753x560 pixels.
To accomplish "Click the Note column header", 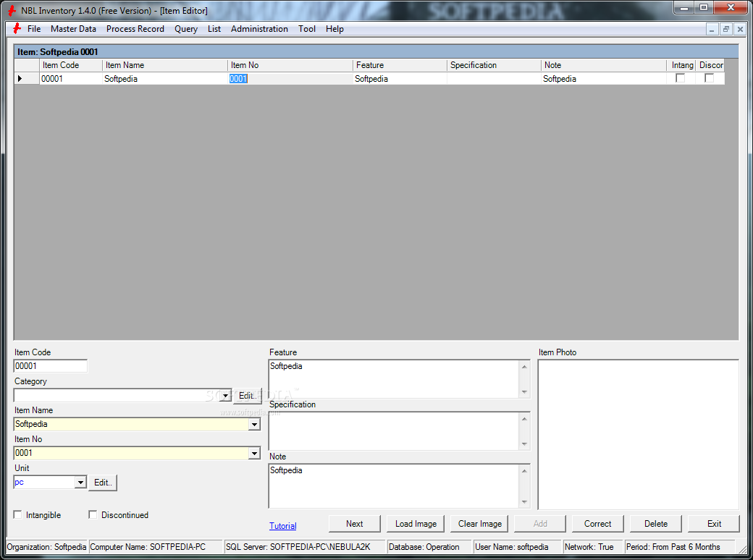I will (x=604, y=65).
